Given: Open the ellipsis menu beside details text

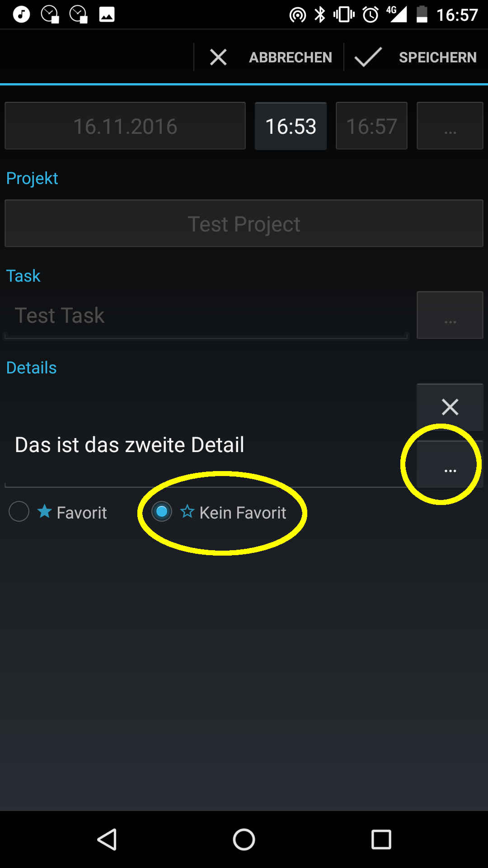Looking at the screenshot, I should pyautogui.click(x=450, y=465).
